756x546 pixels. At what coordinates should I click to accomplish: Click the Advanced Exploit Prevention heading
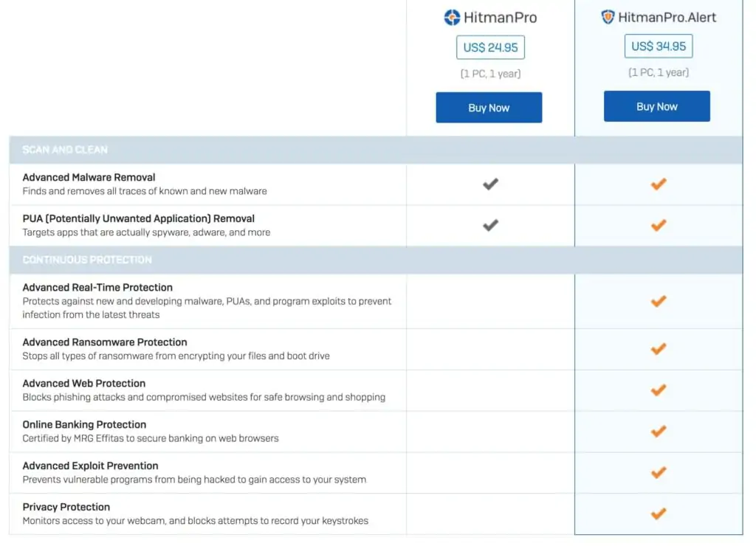tap(90, 466)
